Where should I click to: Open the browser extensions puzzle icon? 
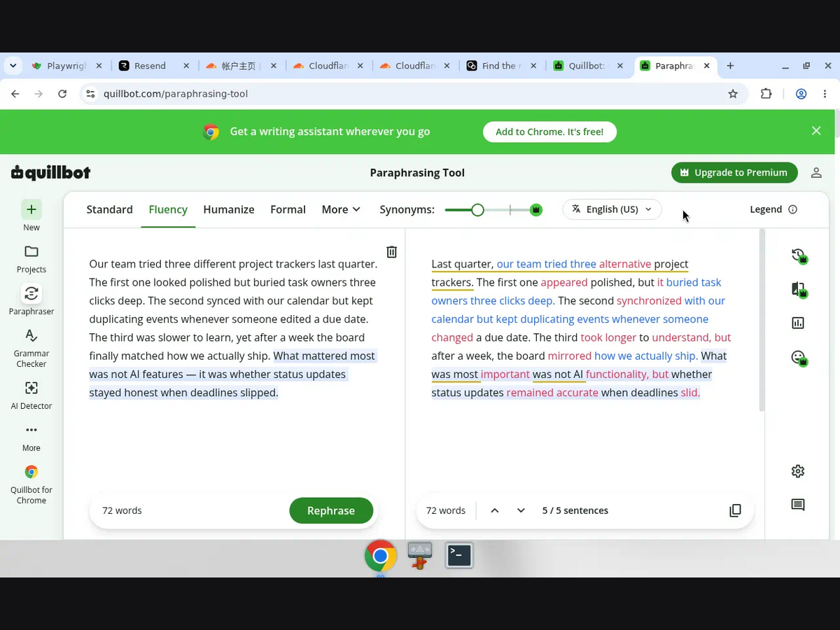(766, 94)
